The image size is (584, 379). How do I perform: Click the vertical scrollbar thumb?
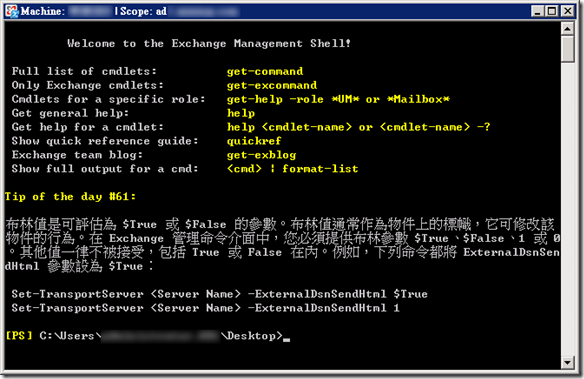tap(567, 49)
